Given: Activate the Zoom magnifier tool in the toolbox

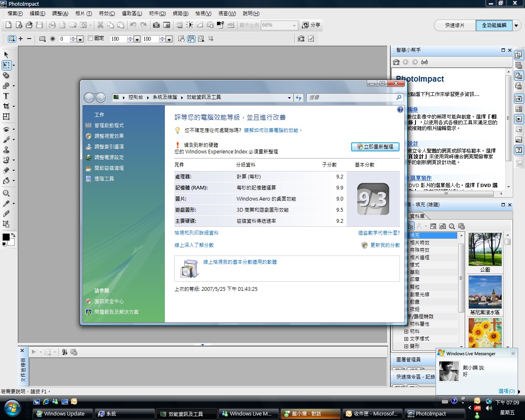Looking at the screenshot, I should click(x=6, y=193).
